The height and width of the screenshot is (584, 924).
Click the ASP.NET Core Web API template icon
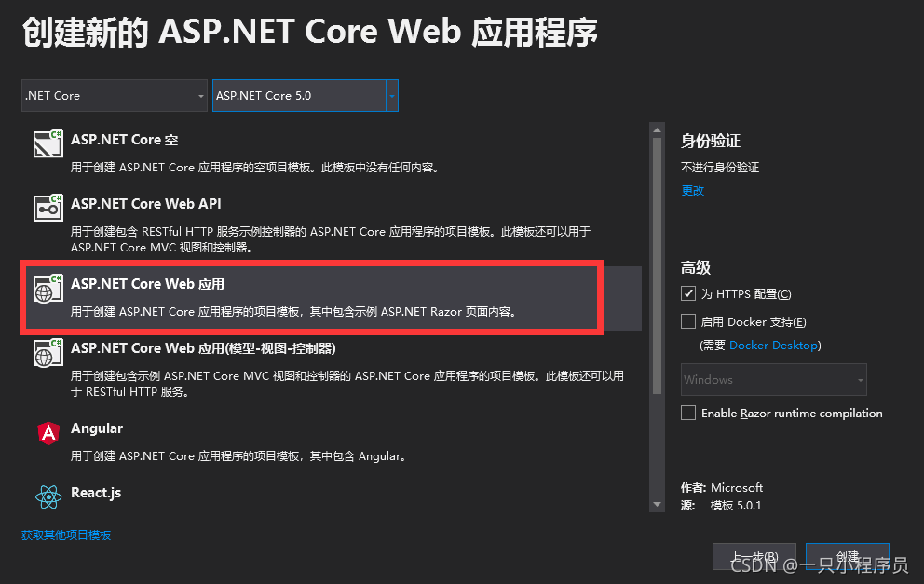tap(48, 208)
